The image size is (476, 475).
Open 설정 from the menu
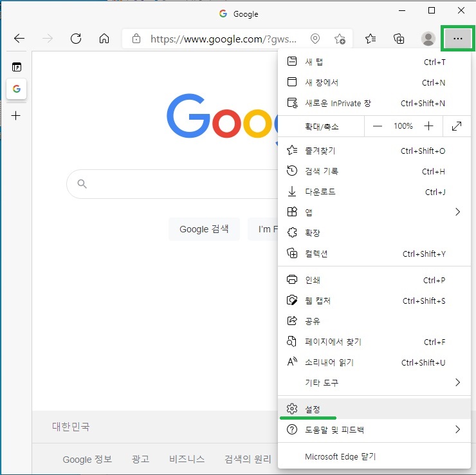[374, 409]
